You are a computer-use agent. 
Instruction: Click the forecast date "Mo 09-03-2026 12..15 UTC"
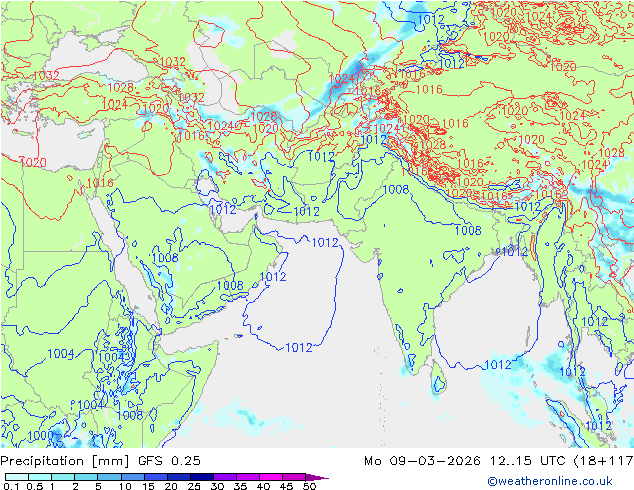point(467,461)
